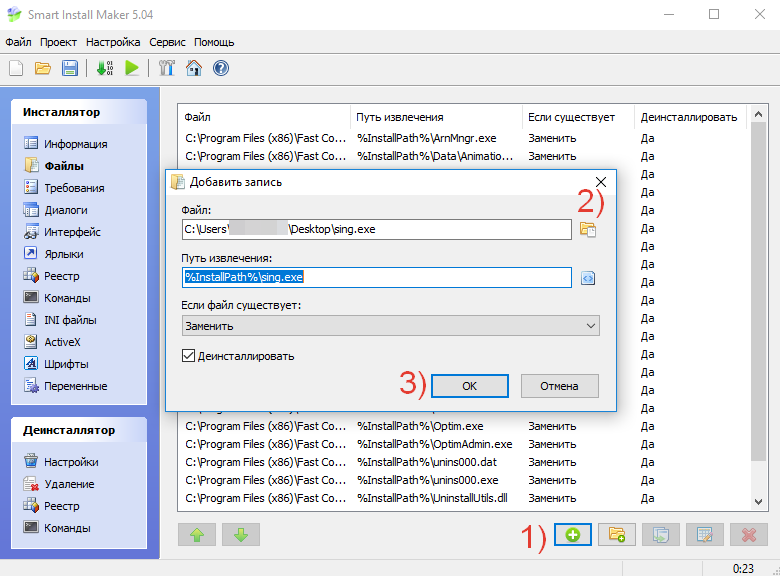Select the row with %InstallPath%\ArnMngr.exe

(x=463, y=138)
